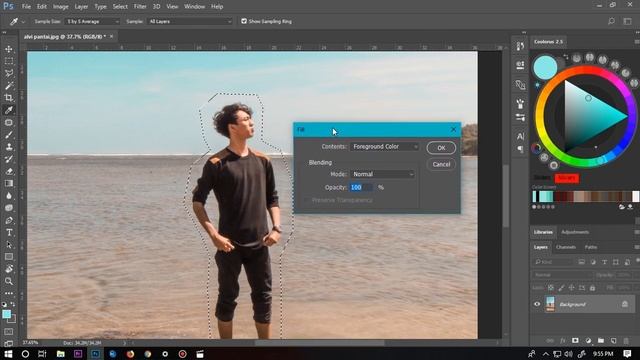The height and width of the screenshot is (360, 640).
Task: Open the search icon in options bar
Action: (611, 21)
